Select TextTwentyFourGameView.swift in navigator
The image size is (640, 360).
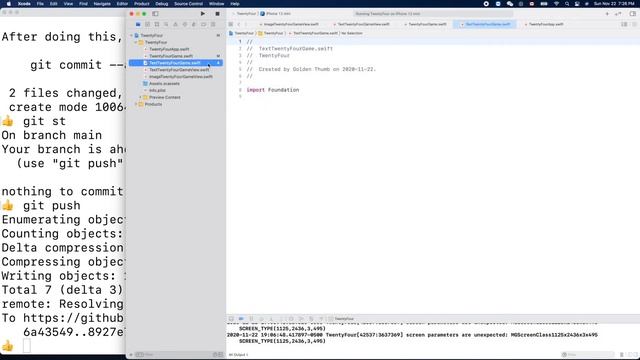point(179,70)
